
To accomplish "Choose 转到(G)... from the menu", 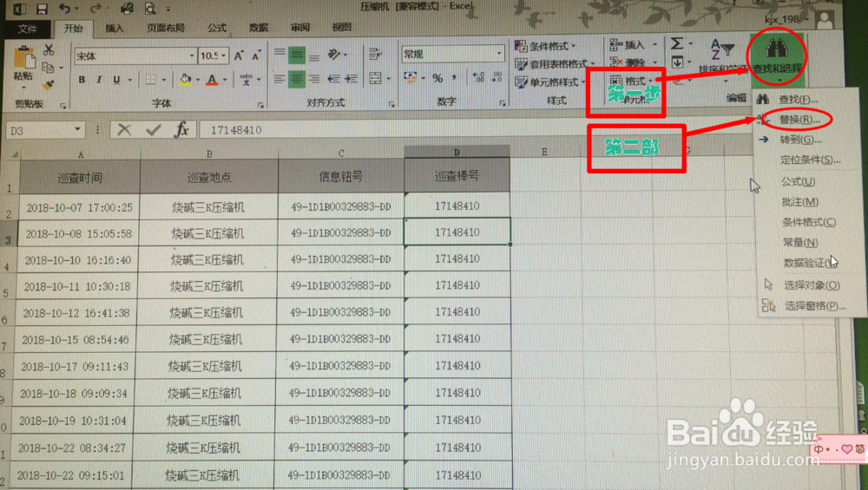I will tap(800, 140).
